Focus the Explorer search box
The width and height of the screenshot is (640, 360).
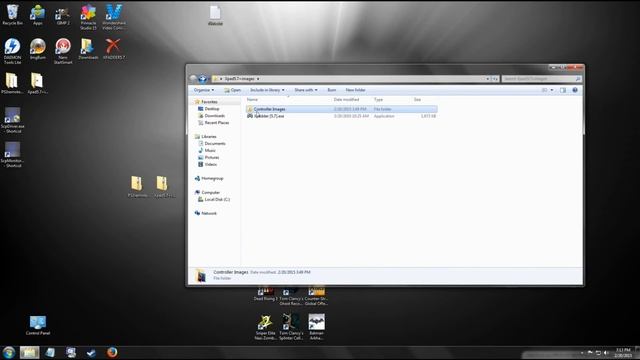541,79
